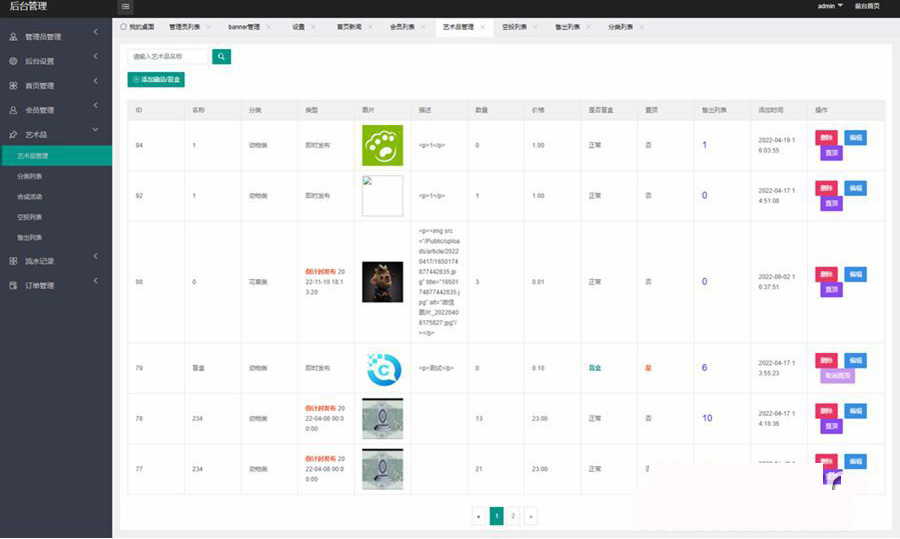
Task: Click the 首页管理 grid icon in sidebar
Action: click(13, 85)
